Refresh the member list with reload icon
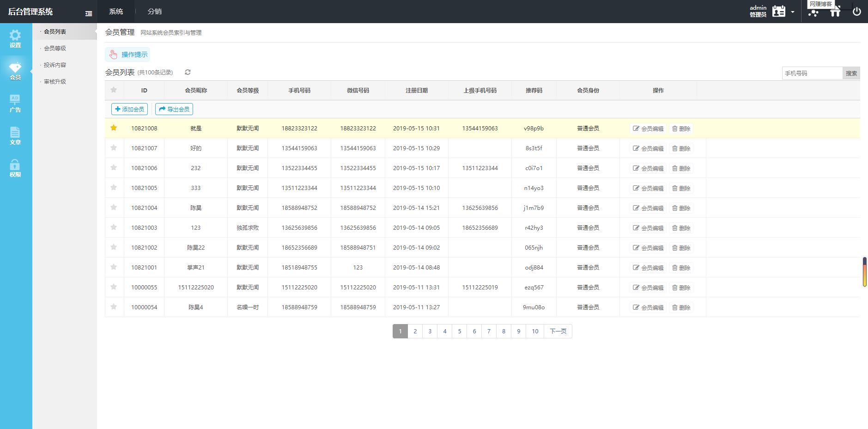The height and width of the screenshot is (429, 868). [188, 72]
